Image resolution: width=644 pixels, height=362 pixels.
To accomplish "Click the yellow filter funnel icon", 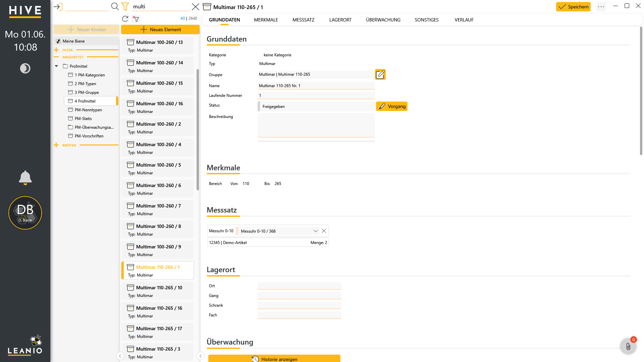I will tap(125, 6).
